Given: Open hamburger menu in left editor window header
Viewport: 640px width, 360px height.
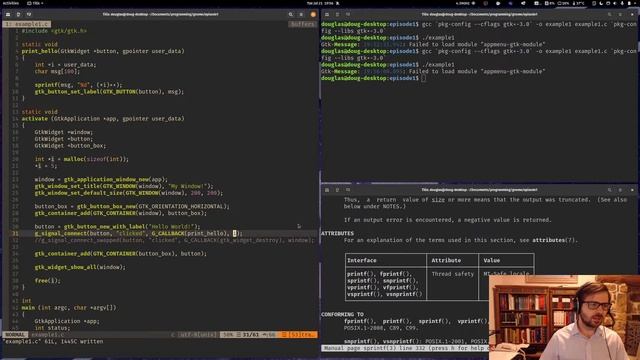Looking at the screenshot, I should click(301, 14).
